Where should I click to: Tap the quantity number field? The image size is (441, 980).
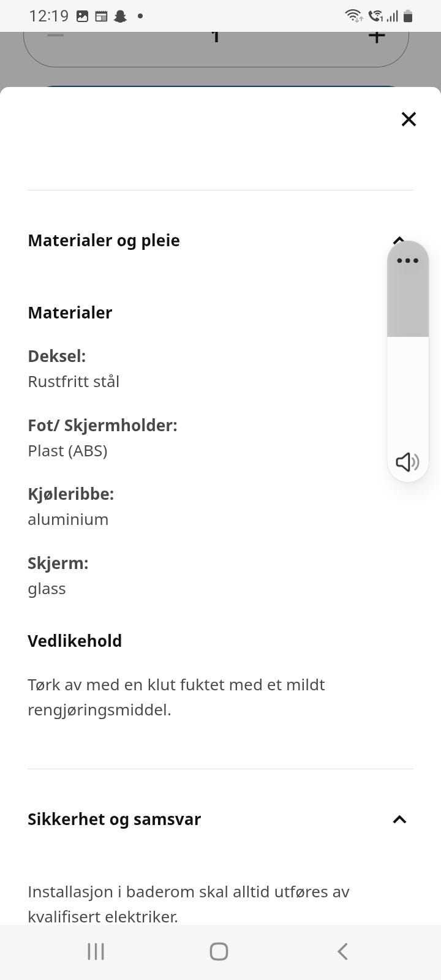215,37
